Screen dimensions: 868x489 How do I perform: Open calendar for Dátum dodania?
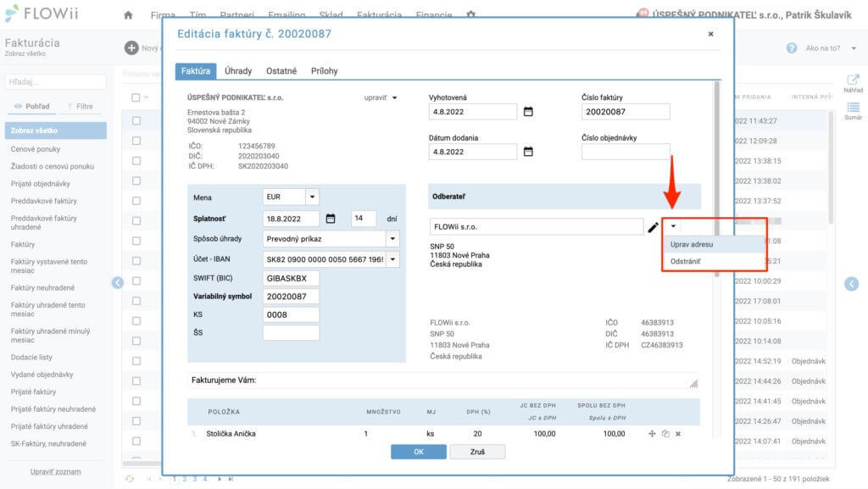[x=528, y=152]
